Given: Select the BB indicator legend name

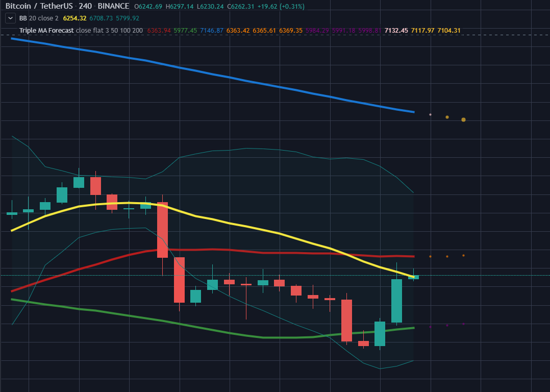Looking at the screenshot, I should [x=23, y=18].
